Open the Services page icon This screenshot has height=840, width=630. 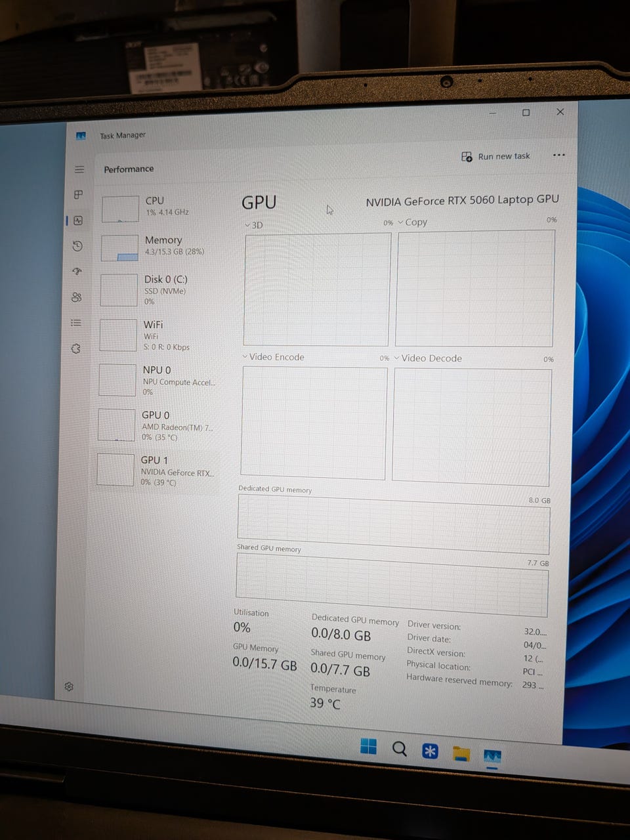(x=75, y=348)
